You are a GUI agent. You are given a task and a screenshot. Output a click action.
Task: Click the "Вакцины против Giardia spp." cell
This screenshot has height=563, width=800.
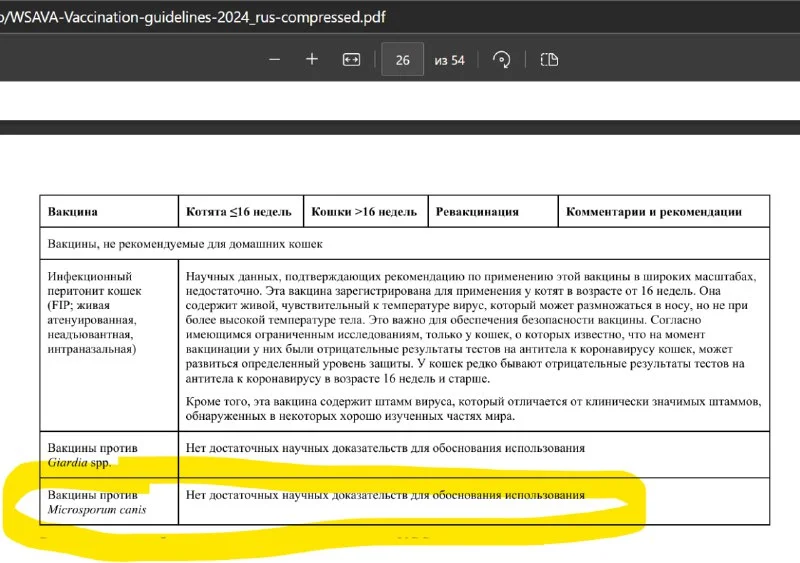[93, 455]
